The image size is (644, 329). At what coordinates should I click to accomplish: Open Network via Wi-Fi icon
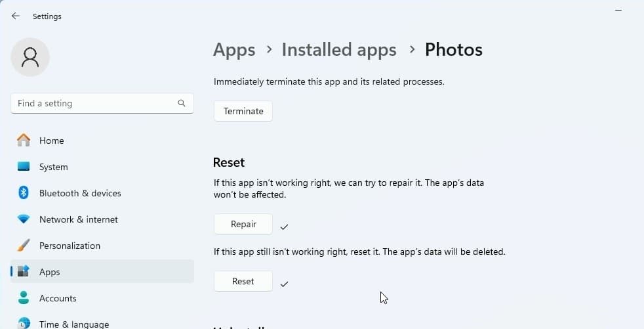click(x=24, y=219)
